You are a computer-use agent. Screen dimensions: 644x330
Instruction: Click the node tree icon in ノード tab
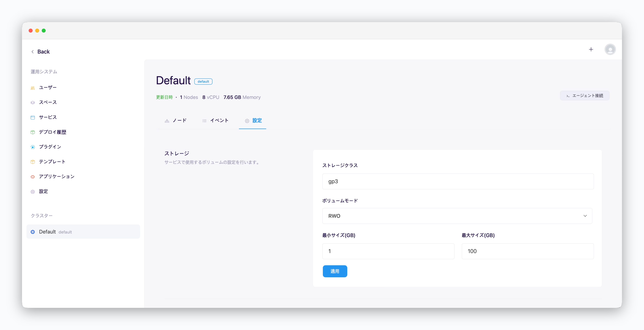[x=167, y=121]
